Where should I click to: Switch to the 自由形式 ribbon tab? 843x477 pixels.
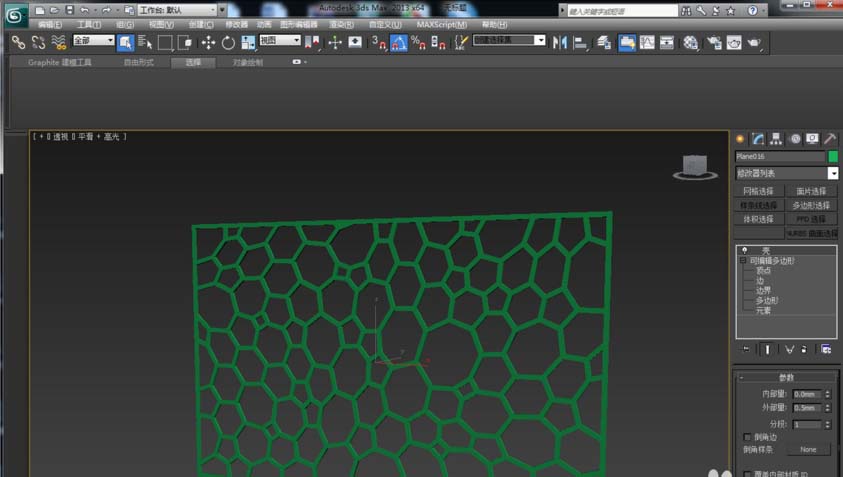[x=139, y=62]
